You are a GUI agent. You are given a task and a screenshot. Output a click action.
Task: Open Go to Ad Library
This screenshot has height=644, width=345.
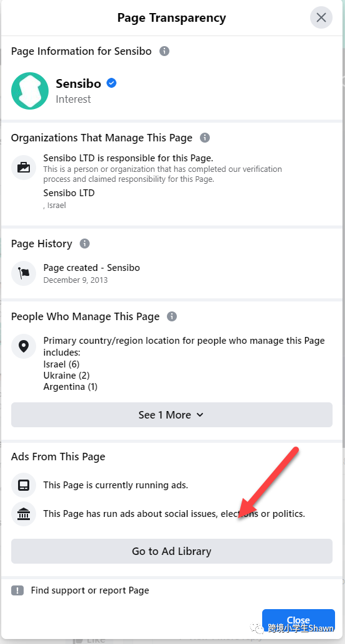(x=172, y=551)
